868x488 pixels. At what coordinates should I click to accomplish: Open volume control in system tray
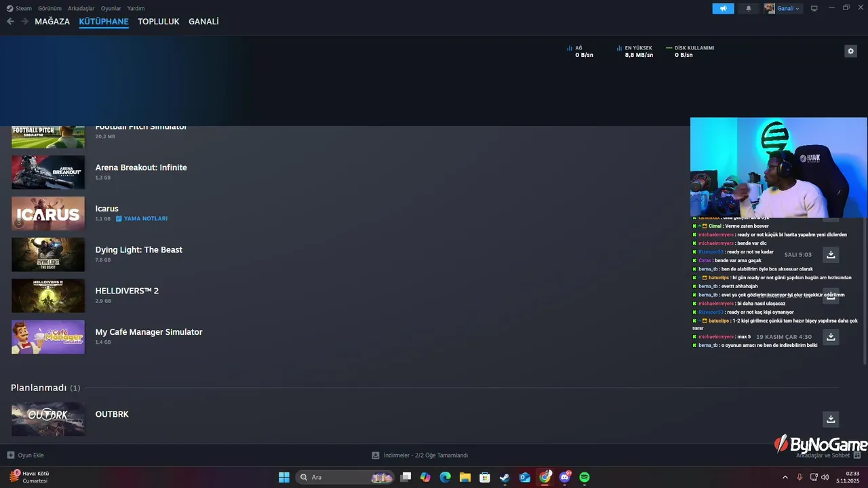click(x=825, y=477)
